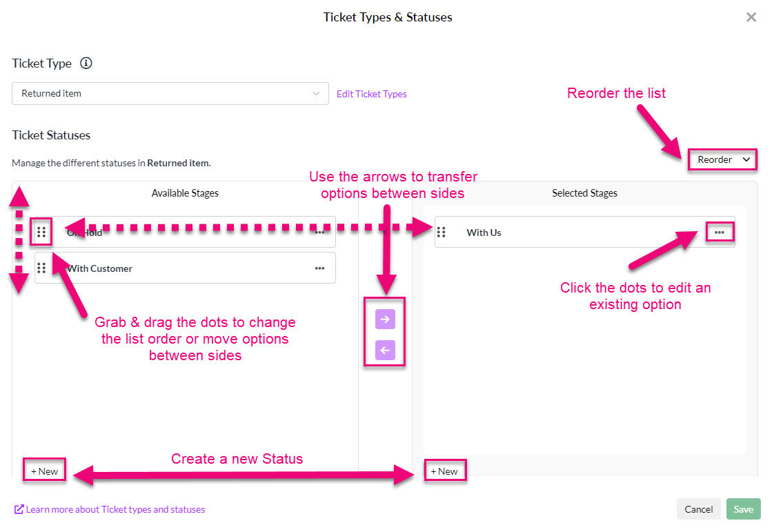Click the drag handle dots for With Us
The image size is (774, 532).
click(x=441, y=232)
